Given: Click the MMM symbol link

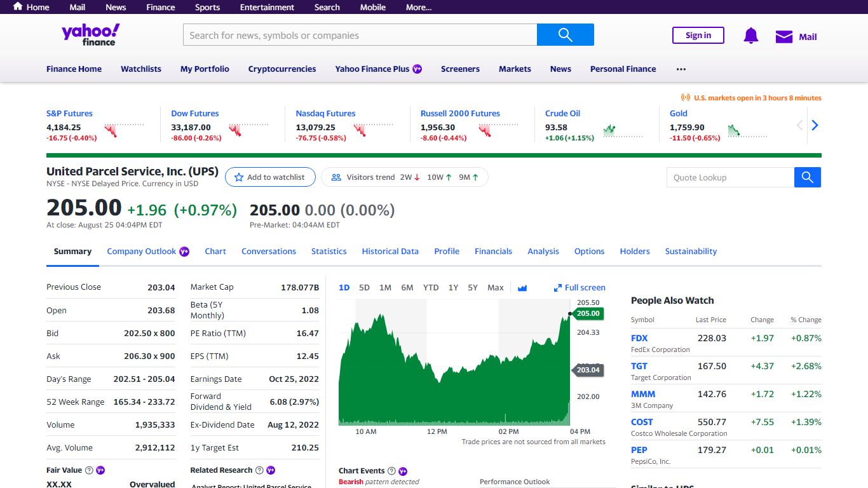Looking at the screenshot, I should coord(643,394).
